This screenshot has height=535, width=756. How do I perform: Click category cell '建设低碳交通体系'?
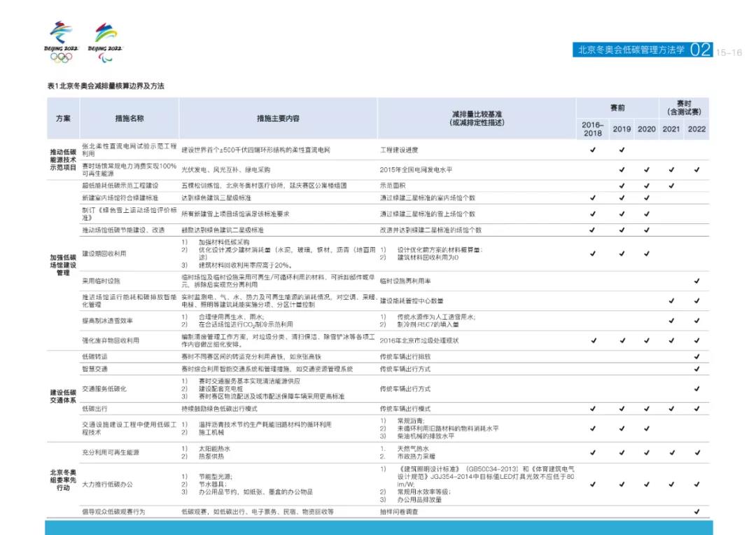point(63,396)
